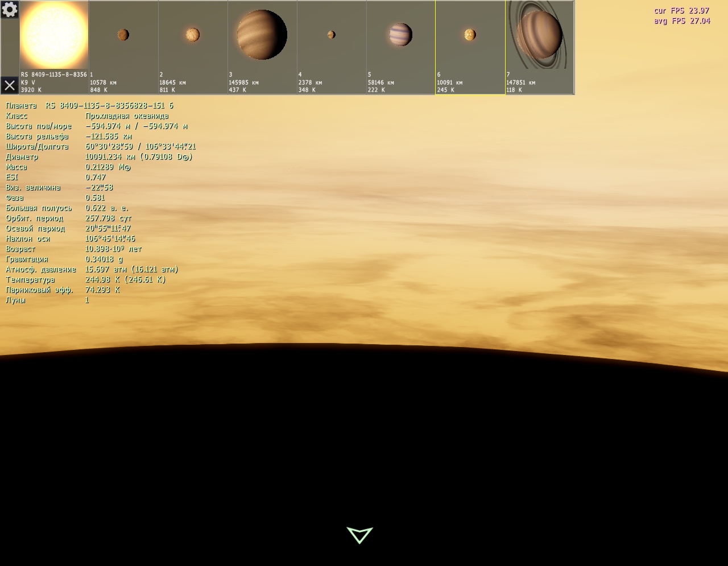The width and height of the screenshot is (728, 566).
Task: Click the cur FPS 23.97 readout
Action: (681, 11)
